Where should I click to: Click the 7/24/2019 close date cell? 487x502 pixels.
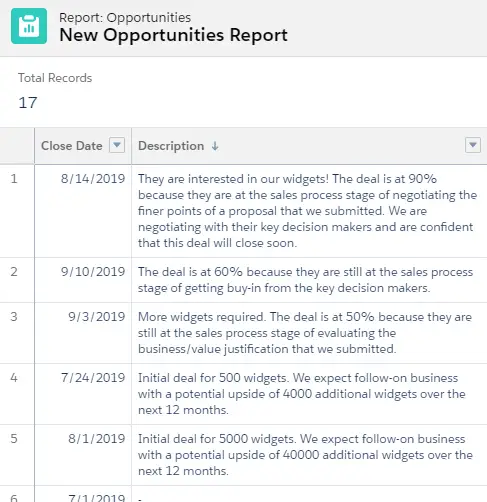point(83,394)
